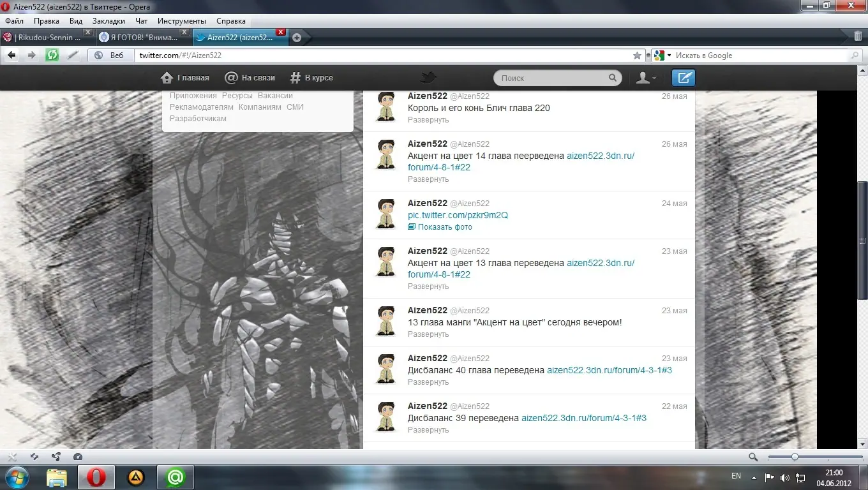This screenshot has height=490, width=868.
Task: Click the Twitter 'Поиск' search field
Action: click(552, 78)
